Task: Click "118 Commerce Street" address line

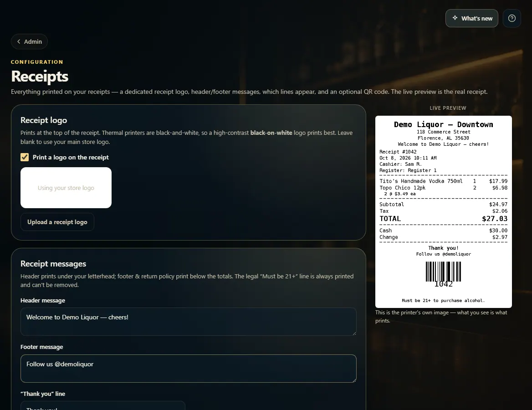Action: (x=444, y=132)
